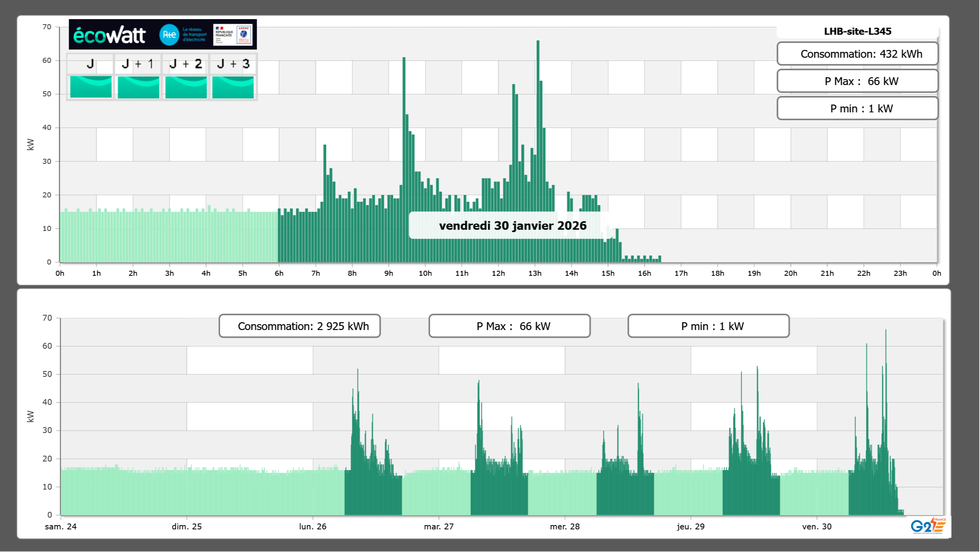980x552 pixels.
Task: Click the LHB-site-L345 site title
Action: (x=857, y=31)
